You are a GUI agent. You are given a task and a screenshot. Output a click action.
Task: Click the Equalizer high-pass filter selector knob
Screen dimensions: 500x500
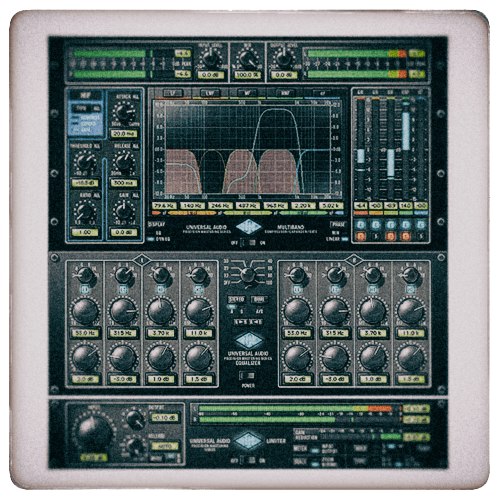(x=248, y=274)
